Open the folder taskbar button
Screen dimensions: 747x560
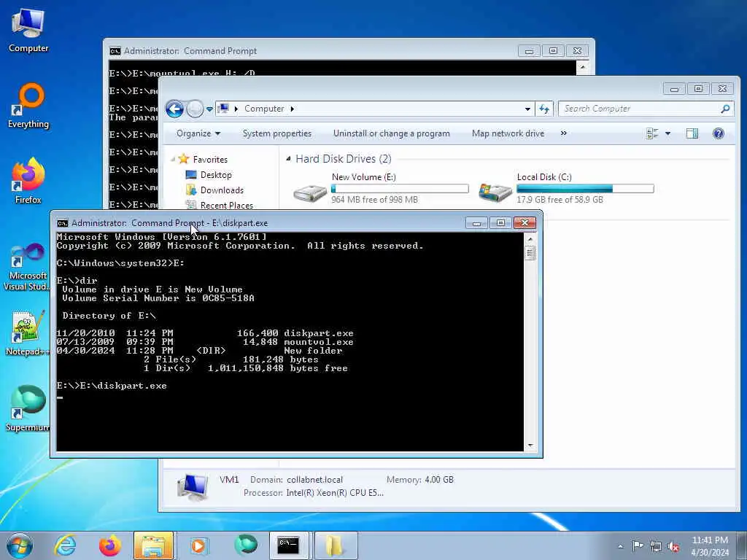tap(335, 545)
